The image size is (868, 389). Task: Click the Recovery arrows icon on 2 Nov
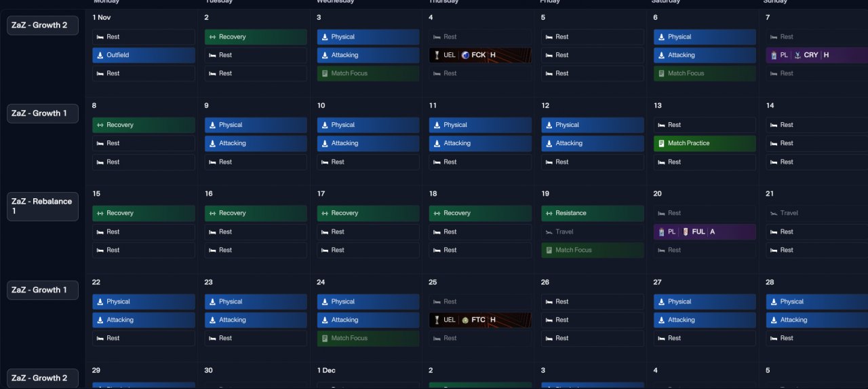tap(212, 37)
